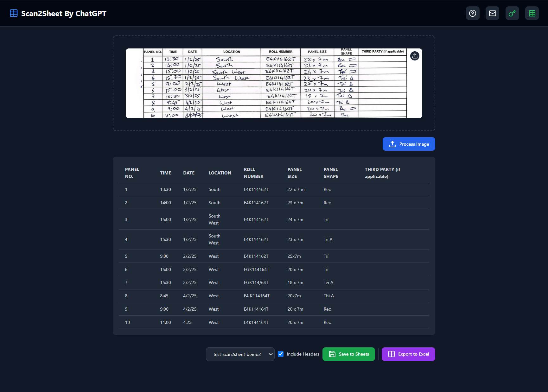This screenshot has width=548, height=392.
Task: Click the mail envelope icon
Action: coord(493,13)
